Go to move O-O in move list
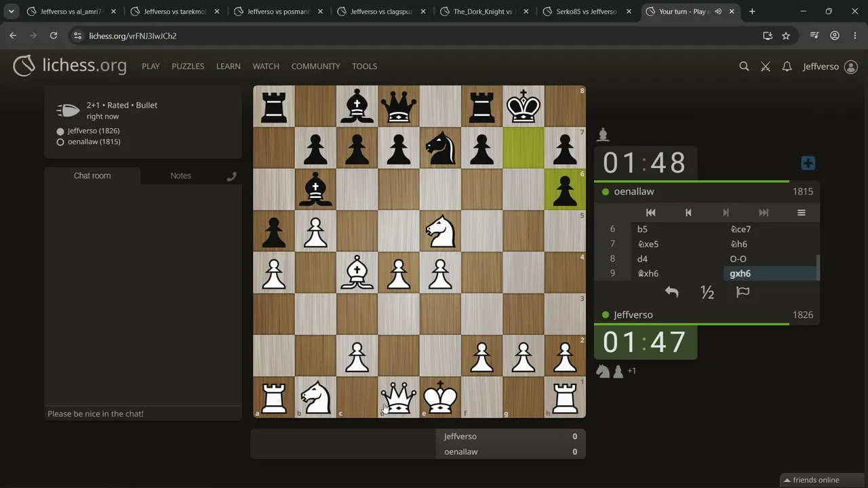This screenshot has width=868, height=488. click(770, 259)
